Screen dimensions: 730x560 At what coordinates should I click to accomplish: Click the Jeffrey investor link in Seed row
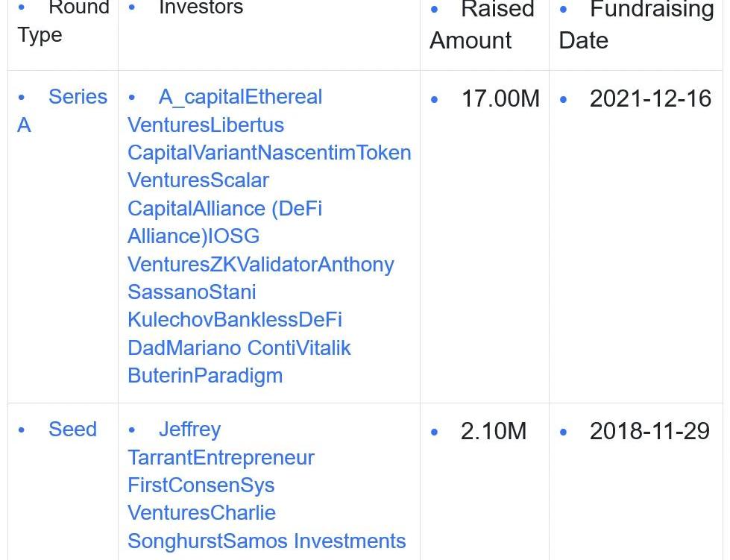189,430
